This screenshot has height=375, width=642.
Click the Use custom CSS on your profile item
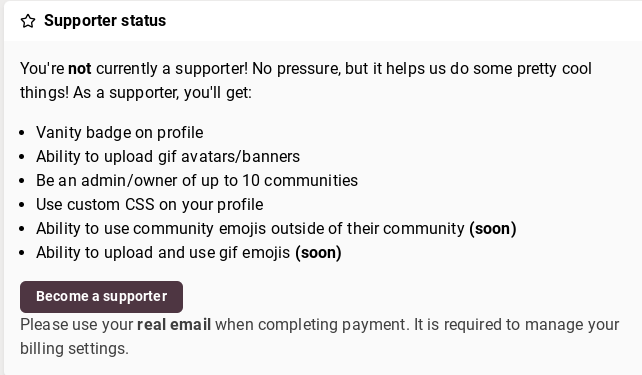coord(149,204)
